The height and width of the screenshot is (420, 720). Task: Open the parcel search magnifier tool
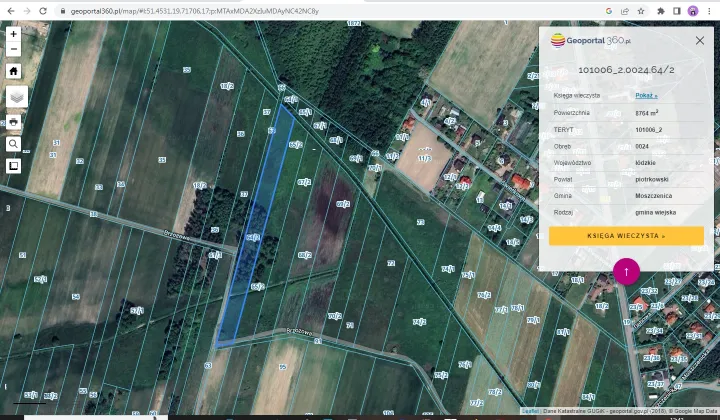(x=13, y=144)
